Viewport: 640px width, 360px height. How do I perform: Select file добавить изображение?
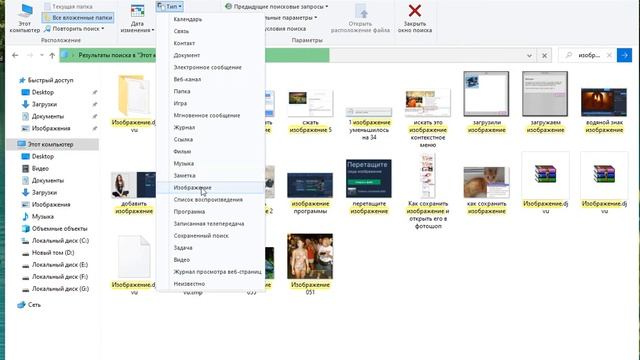[134, 193]
